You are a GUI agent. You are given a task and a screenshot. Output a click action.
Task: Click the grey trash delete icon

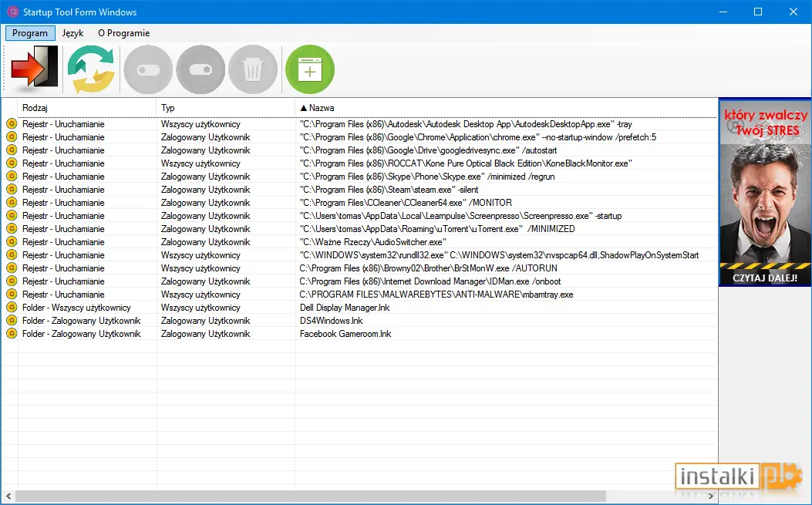tap(253, 69)
